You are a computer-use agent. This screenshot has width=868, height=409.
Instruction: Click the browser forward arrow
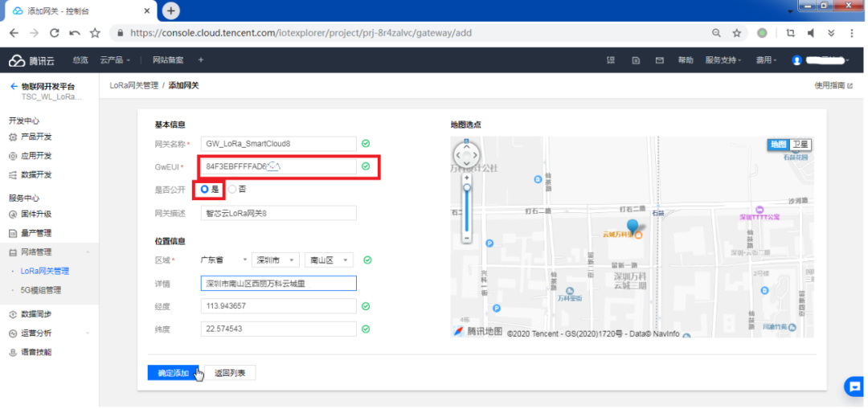(x=35, y=33)
